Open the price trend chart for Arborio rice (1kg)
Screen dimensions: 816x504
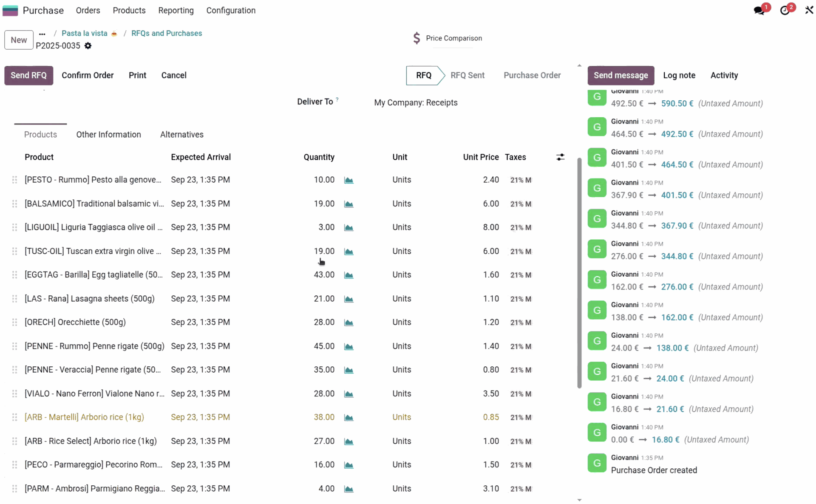[x=348, y=417]
